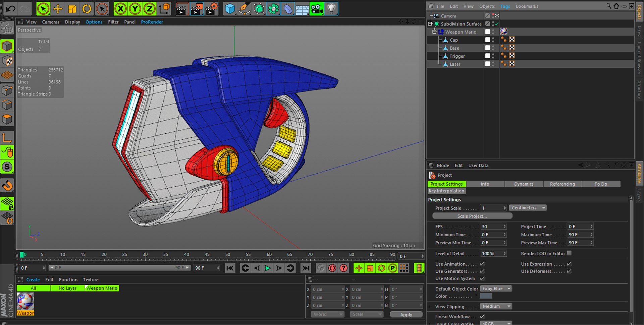This screenshot has height=325, width=644.
Task: Enable Render LOD in Editor checkbox
Action: point(569,253)
